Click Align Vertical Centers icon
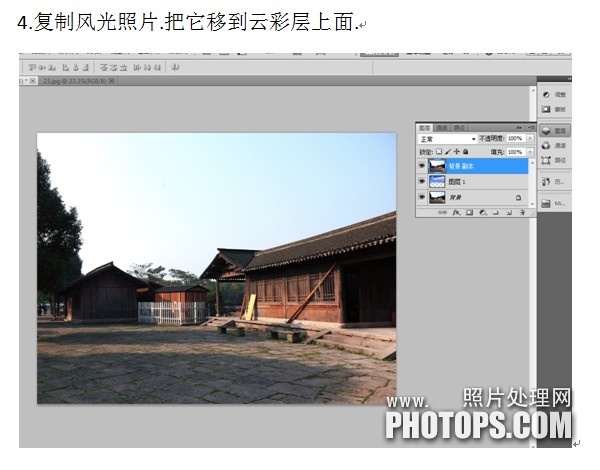Image resolution: width=600 pixels, height=470 pixels. (42, 68)
